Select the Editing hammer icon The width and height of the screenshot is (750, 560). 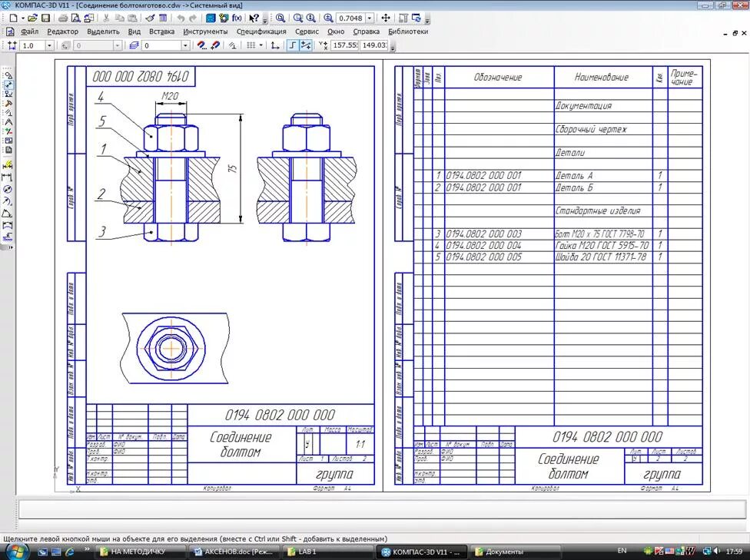8,103
